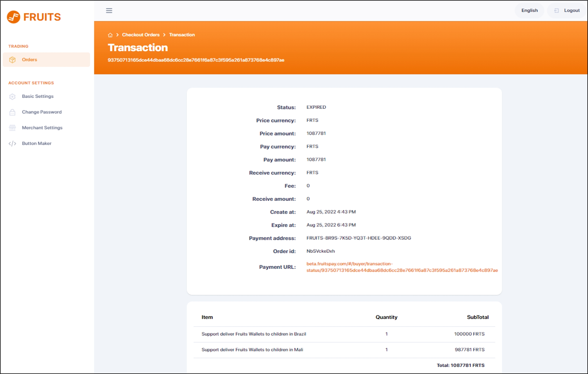Open the English language selector
This screenshot has width=588, height=374.
click(x=529, y=11)
